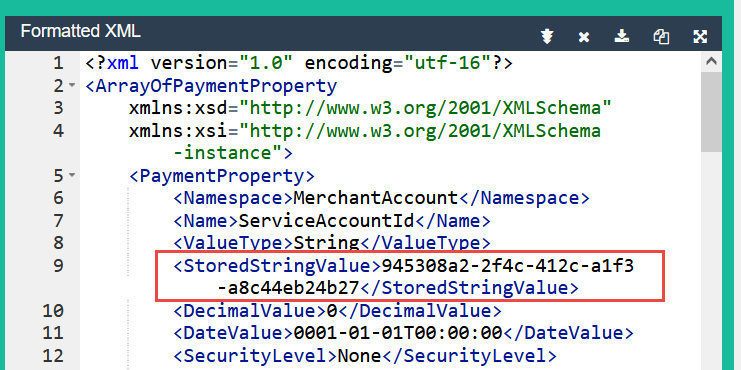This screenshot has width=741, height=370.
Task: Click the scrollbar up arrow
Action: tap(712, 61)
